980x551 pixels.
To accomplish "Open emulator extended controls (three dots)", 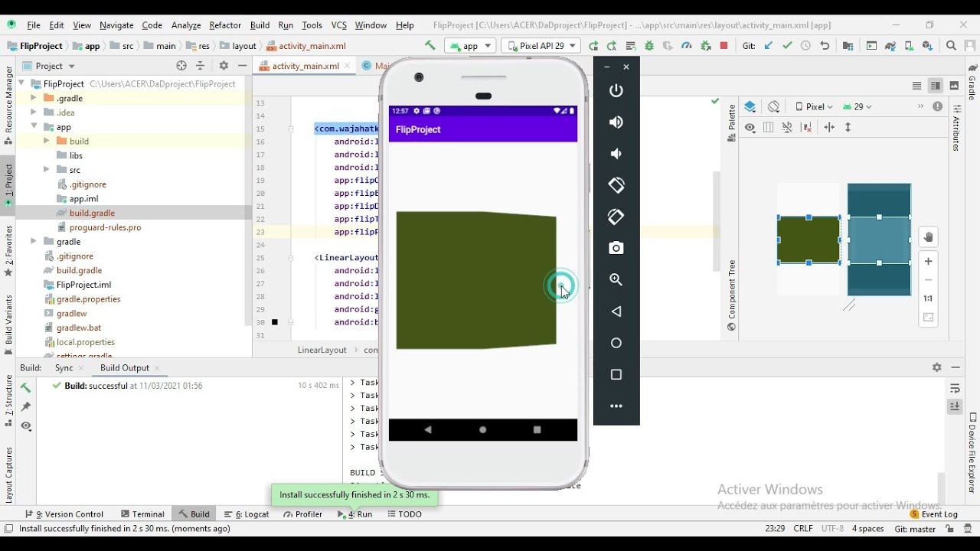I will click(x=616, y=406).
